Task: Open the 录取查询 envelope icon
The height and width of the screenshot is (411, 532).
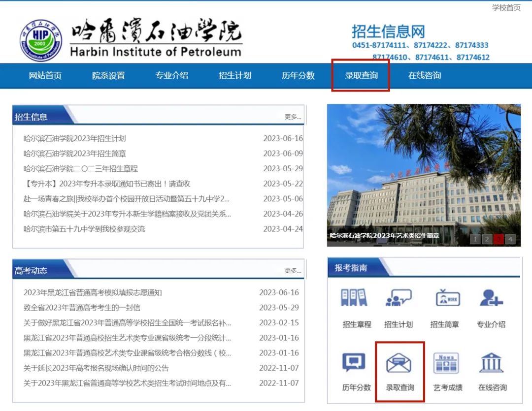Action: (399, 365)
